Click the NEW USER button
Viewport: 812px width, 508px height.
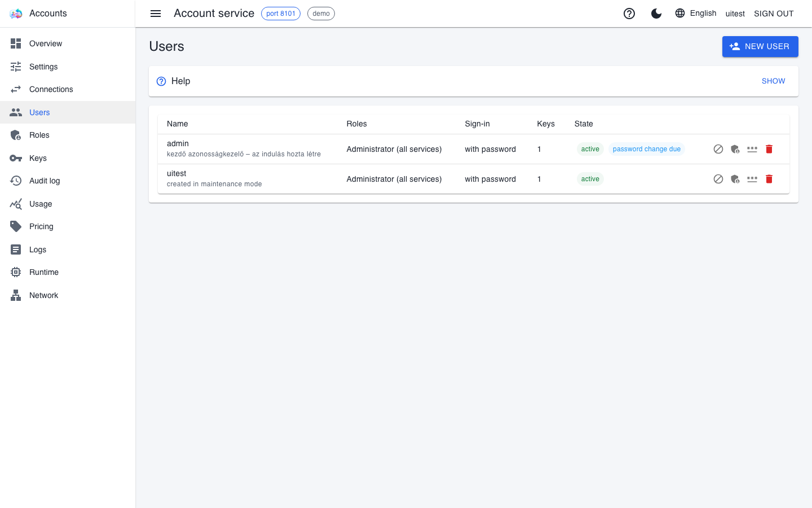click(x=760, y=46)
